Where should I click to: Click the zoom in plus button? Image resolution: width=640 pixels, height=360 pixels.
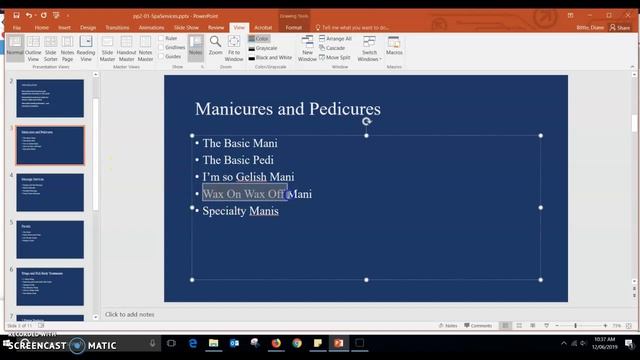pyautogui.click(x=605, y=325)
